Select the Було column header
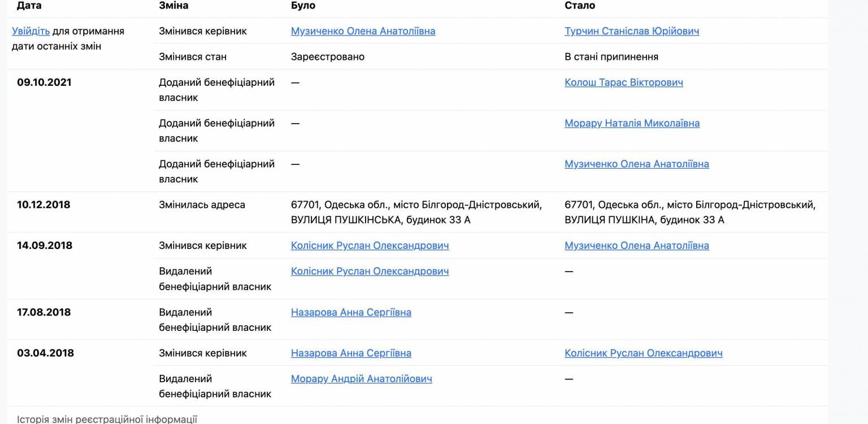The image size is (868, 424). [303, 6]
